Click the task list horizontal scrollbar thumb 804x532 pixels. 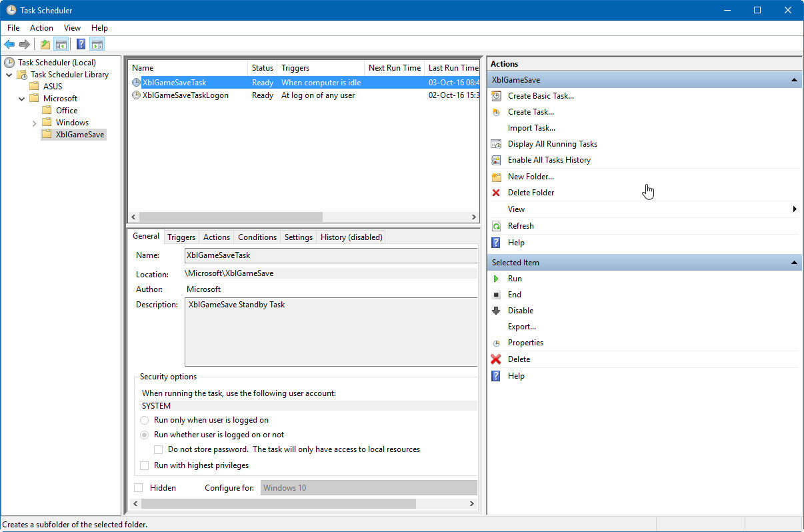click(231, 217)
